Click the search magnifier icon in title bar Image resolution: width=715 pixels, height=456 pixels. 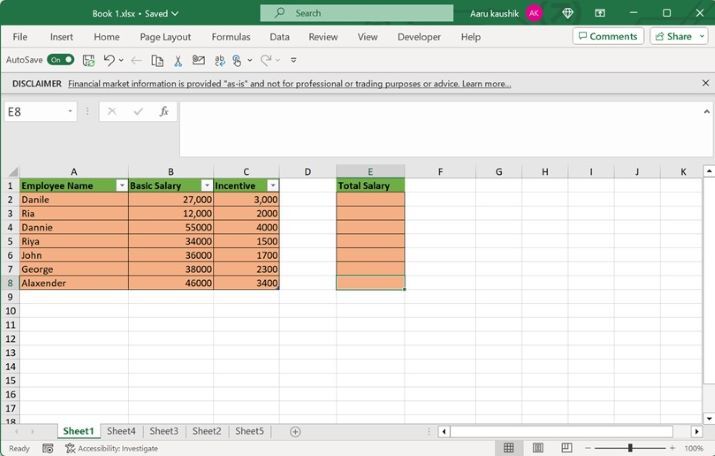coord(280,13)
